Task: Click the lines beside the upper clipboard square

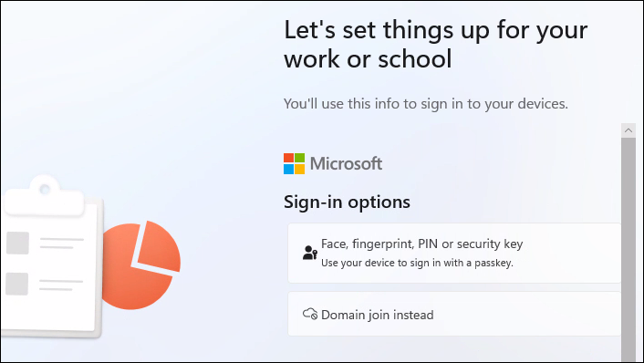Action: (x=62, y=244)
